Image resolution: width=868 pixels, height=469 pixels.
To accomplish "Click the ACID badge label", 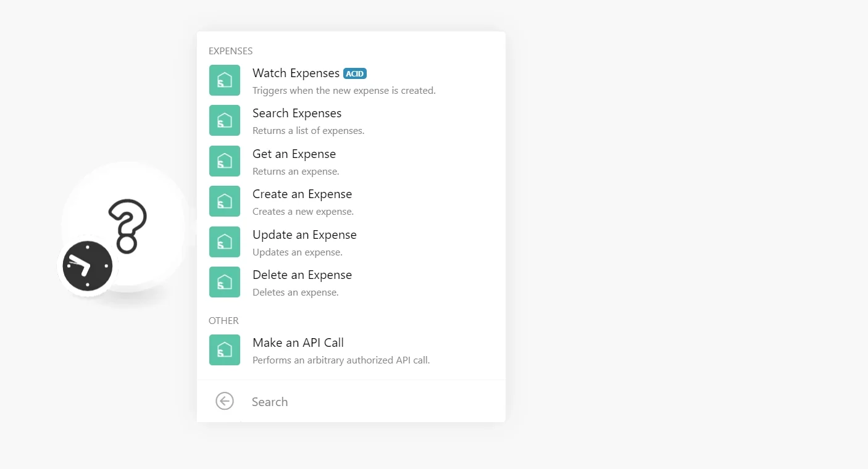I will point(355,73).
